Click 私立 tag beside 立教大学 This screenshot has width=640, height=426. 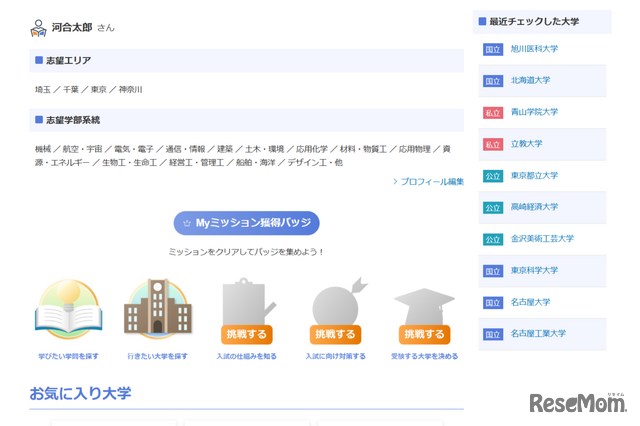tap(493, 144)
